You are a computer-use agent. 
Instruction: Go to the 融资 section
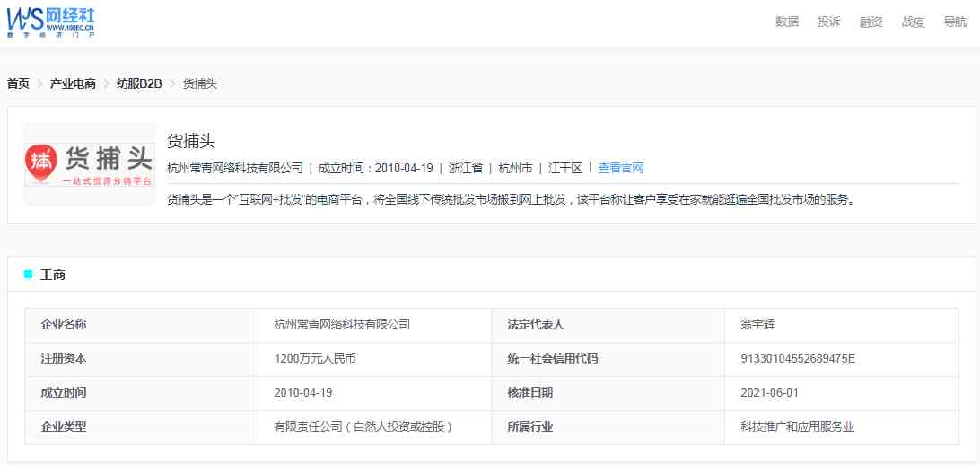(x=871, y=22)
